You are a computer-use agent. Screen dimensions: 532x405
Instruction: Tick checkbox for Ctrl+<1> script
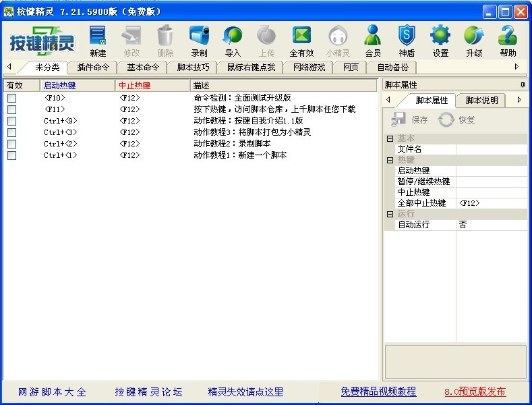click(x=12, y=156)
